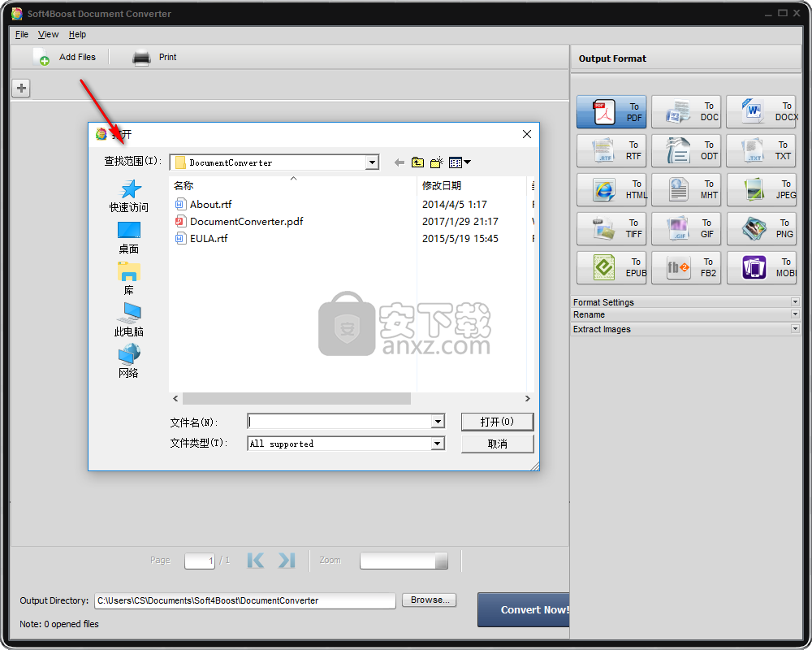Close the open-file dialog
Screen dimensions: 812x650
527,134
